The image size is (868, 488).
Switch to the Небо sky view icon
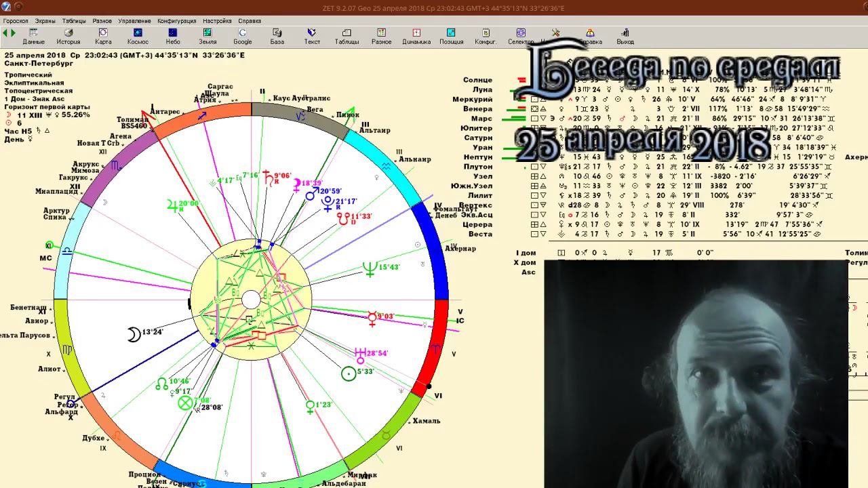point(172,37)
